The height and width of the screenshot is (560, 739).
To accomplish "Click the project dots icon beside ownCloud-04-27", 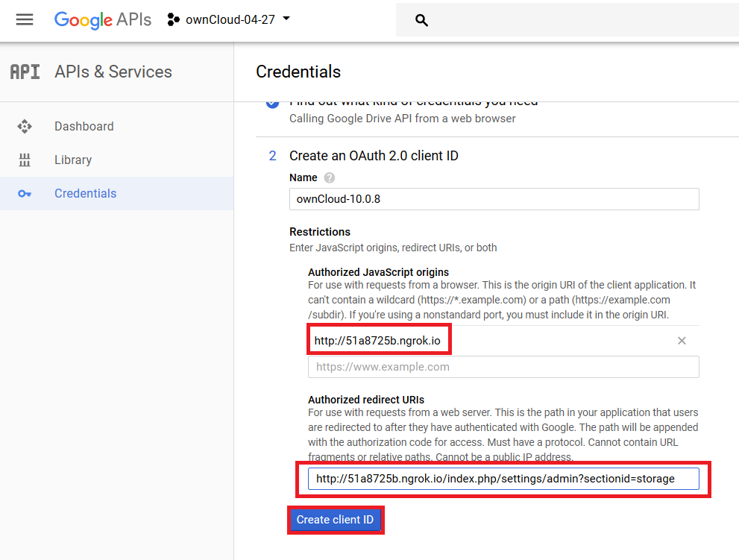I will (x=174, y=20).
